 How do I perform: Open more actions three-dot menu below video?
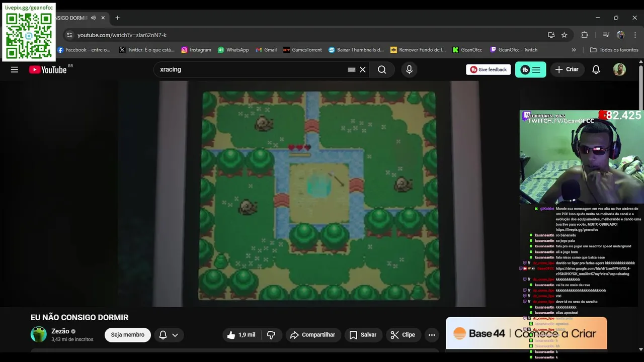coord(432,335)
